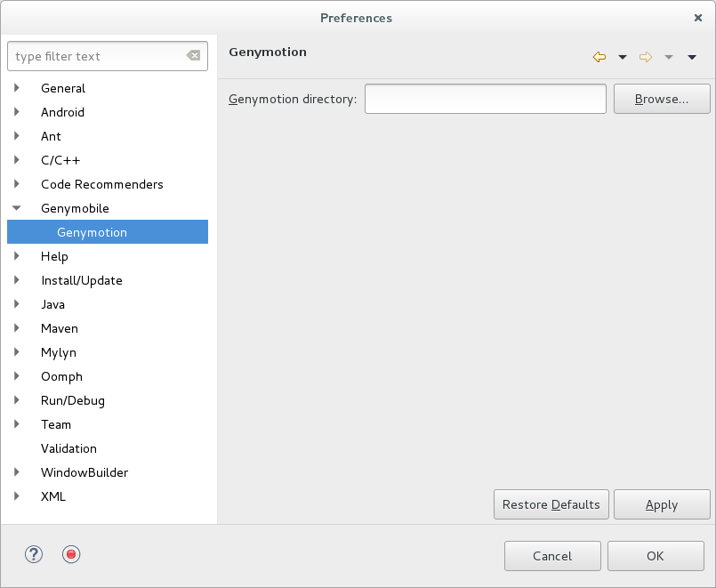Screen dimensions: 716x588
Task: Select General in preferences tree
Action: pyautogui.click(x=63, y=88)
